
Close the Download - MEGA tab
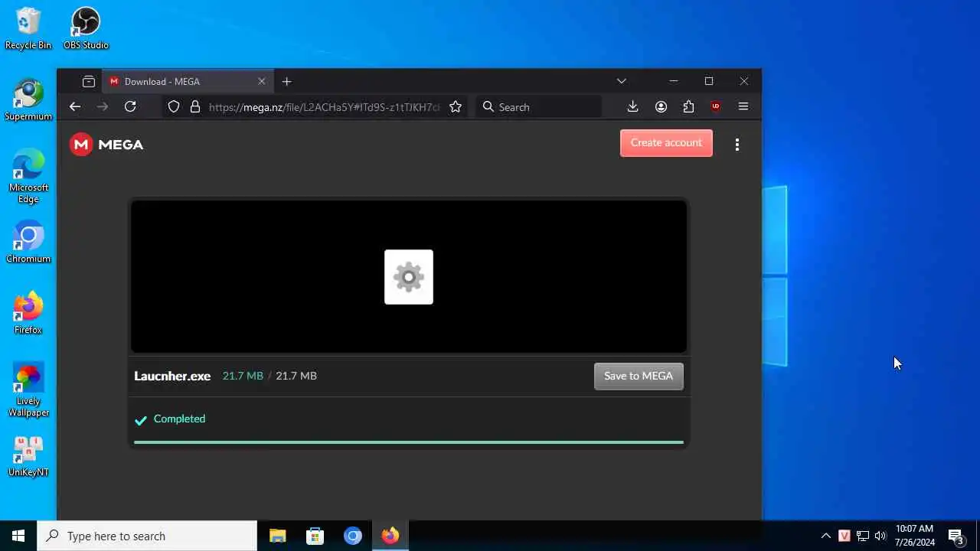click(261, 81)
